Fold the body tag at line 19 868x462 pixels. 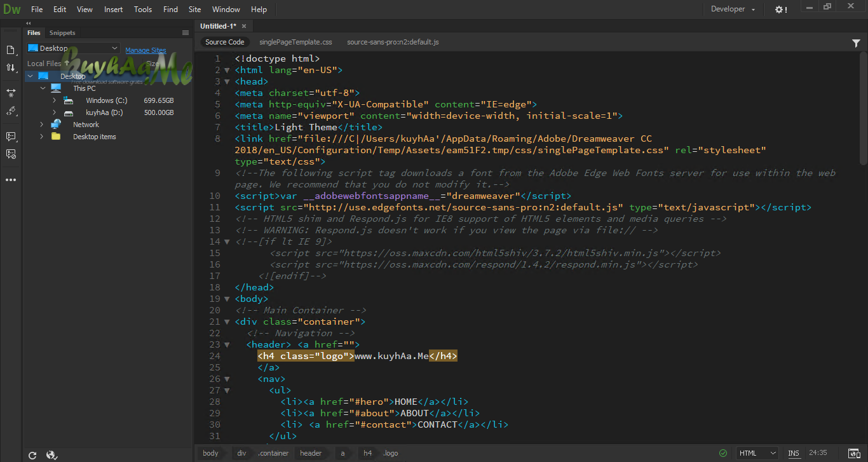pyautogui.click(x=227, y=299)
